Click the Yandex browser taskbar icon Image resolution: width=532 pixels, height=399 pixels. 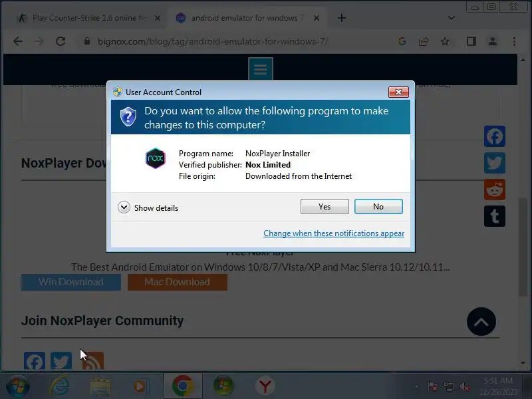(265, 386)
